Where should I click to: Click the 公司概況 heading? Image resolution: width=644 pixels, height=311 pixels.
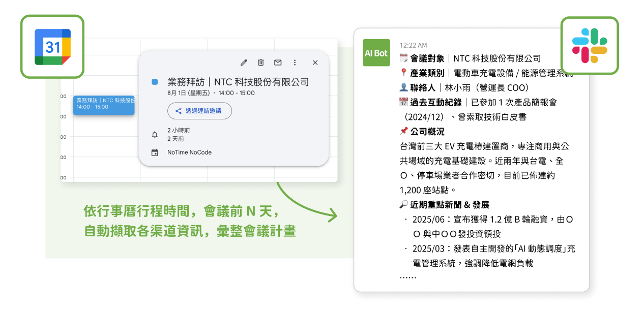[x=422, y=132]
